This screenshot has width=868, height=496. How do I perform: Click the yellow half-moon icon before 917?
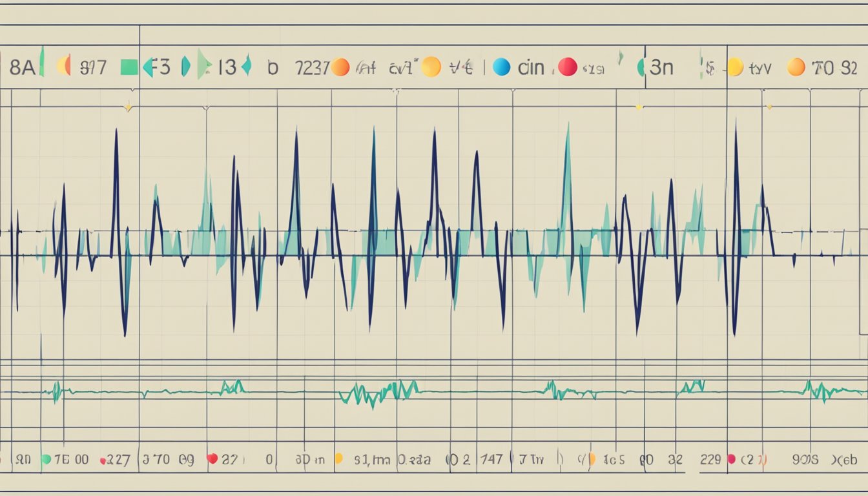coord(63,67)
